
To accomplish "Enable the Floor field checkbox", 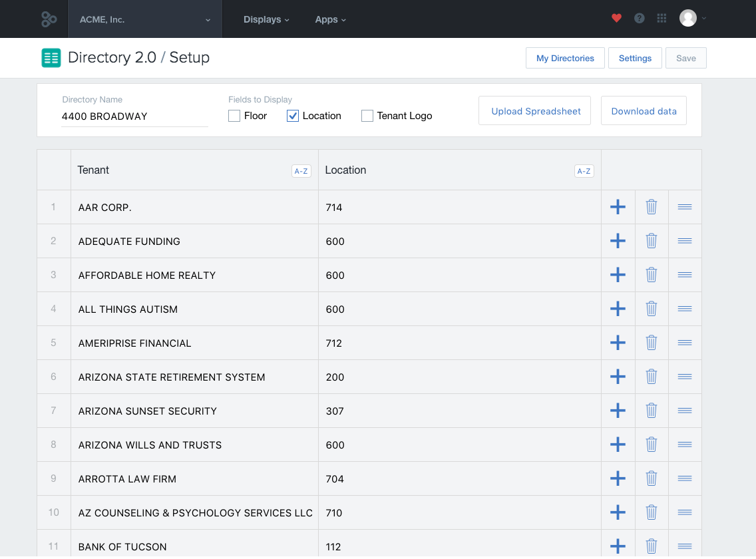I will (x=234, y=116).
